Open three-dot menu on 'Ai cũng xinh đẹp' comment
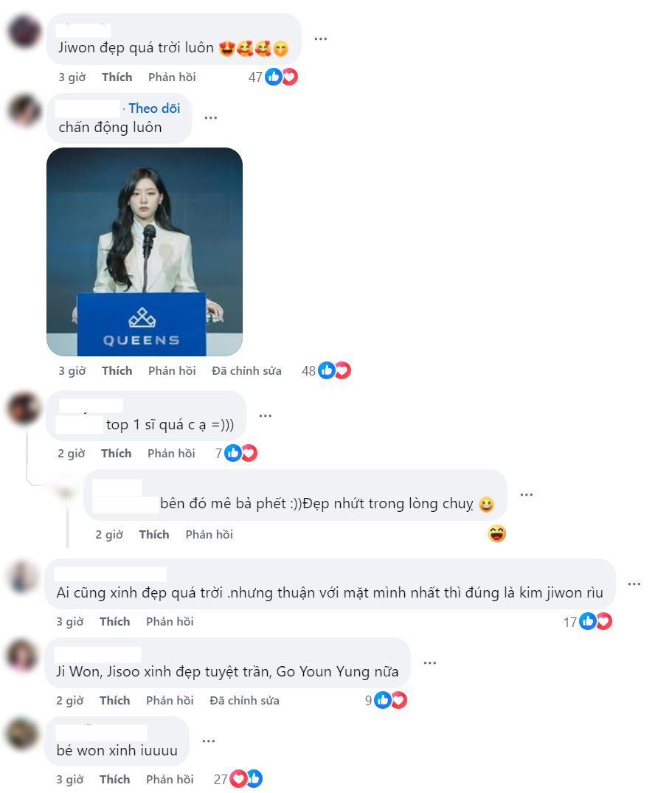672x793 pixels. click(634, 584)
